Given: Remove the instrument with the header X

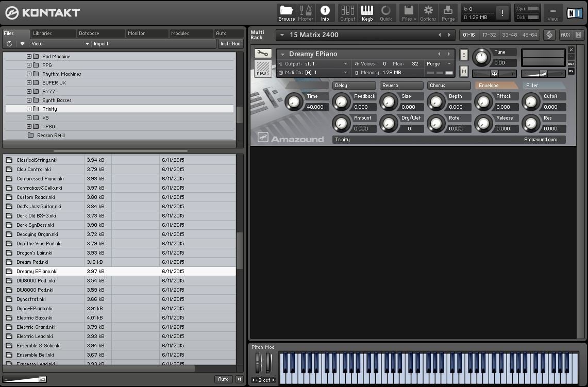Looking at the screenshot, I should coord(571,50).
